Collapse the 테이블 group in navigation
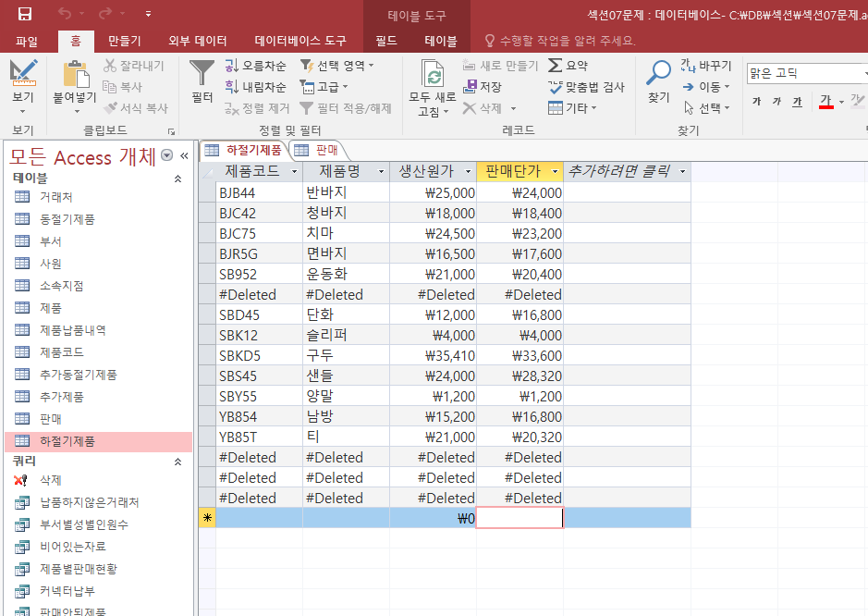The image size is (868, 616). [x=178, y=179]
